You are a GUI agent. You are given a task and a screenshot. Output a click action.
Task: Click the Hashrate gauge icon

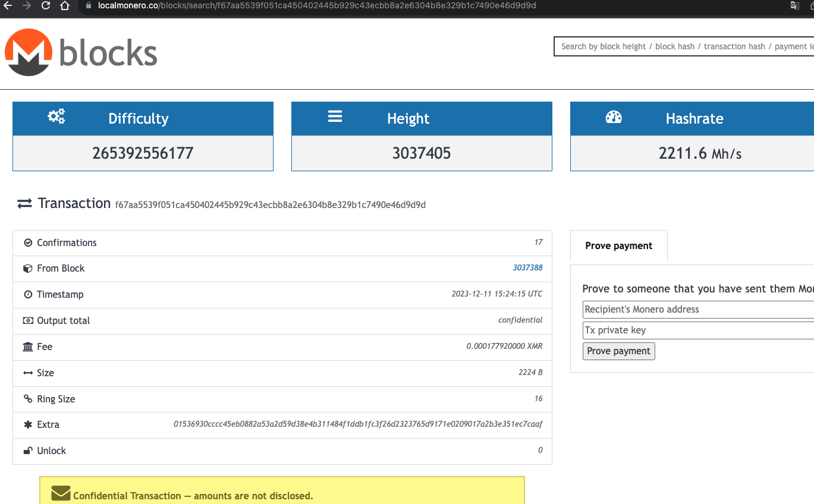tap(614, 117)
